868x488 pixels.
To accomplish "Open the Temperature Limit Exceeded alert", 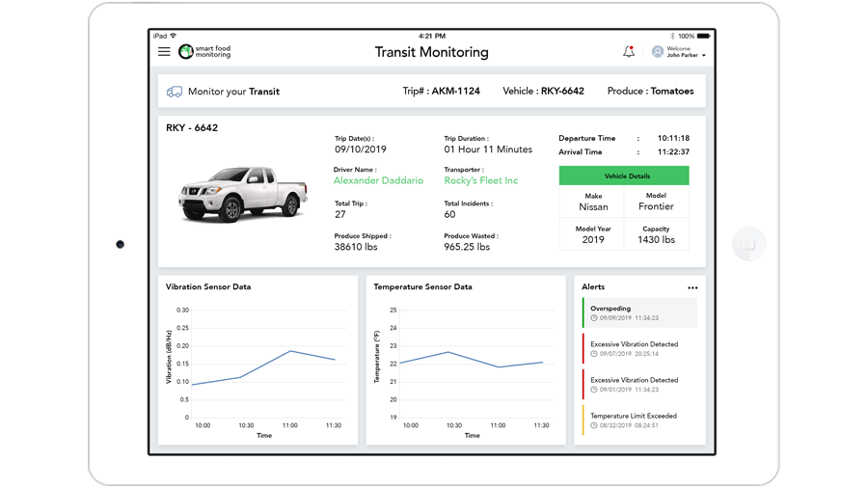I will click(x=639, y=420).
